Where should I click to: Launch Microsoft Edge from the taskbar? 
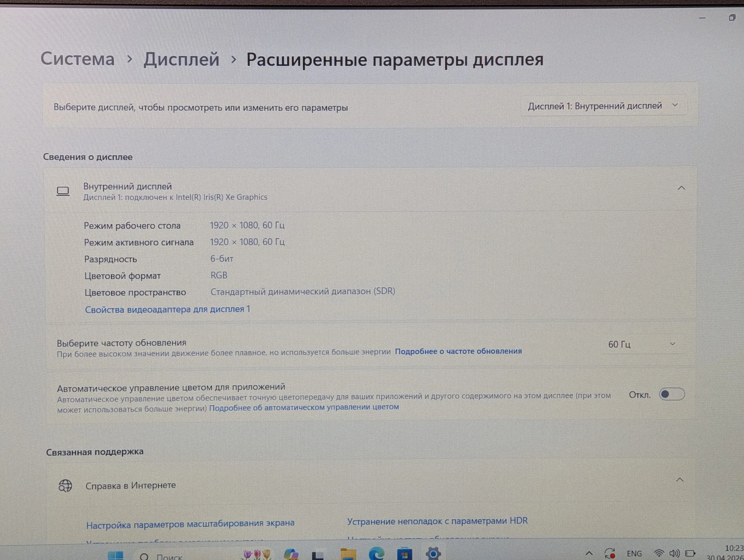click(376, 554)
